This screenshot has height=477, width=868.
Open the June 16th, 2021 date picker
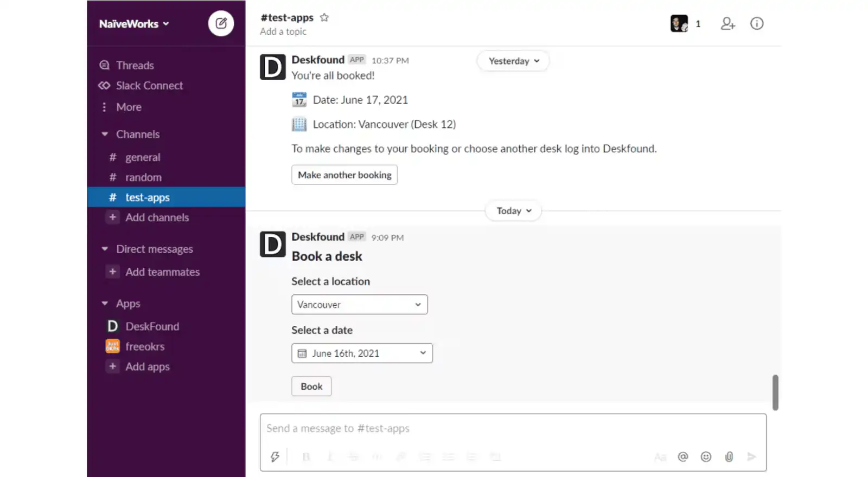click(362, 353)
